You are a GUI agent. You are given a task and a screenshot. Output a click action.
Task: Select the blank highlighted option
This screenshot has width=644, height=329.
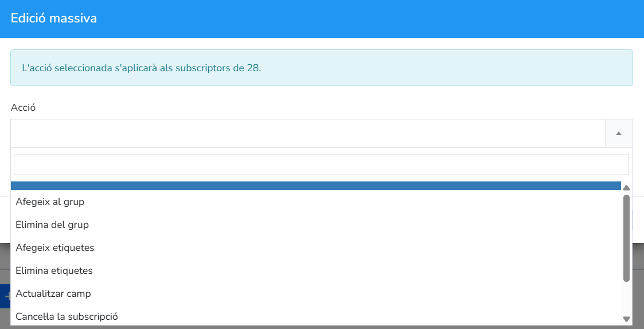tap(316, 186)
